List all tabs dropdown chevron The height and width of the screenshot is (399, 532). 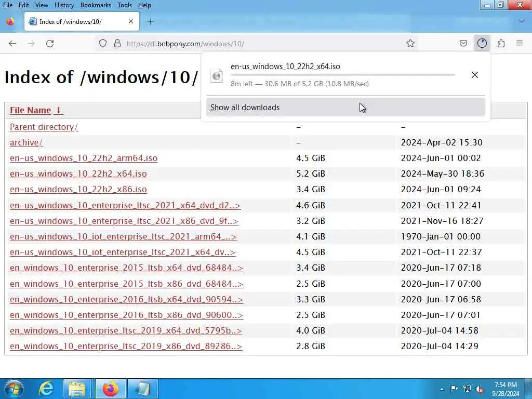tap(522, 21)
